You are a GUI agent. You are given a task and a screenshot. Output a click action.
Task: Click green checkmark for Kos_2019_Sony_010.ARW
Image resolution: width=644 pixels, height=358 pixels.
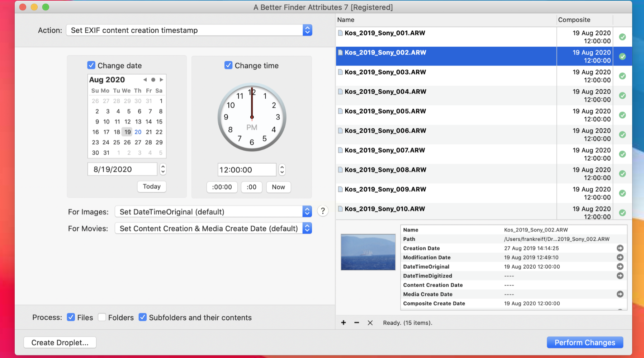[x=622, y=213]
